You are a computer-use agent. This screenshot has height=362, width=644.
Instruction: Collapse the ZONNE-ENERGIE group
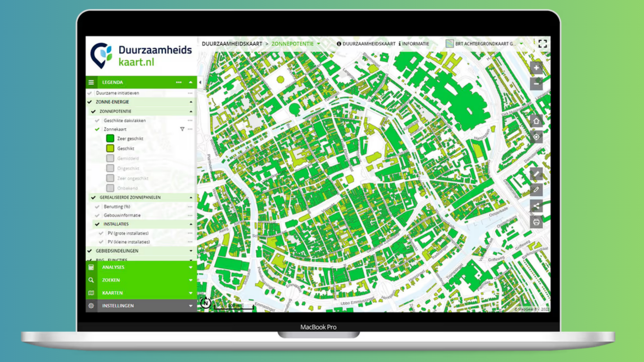pos(191,102)
